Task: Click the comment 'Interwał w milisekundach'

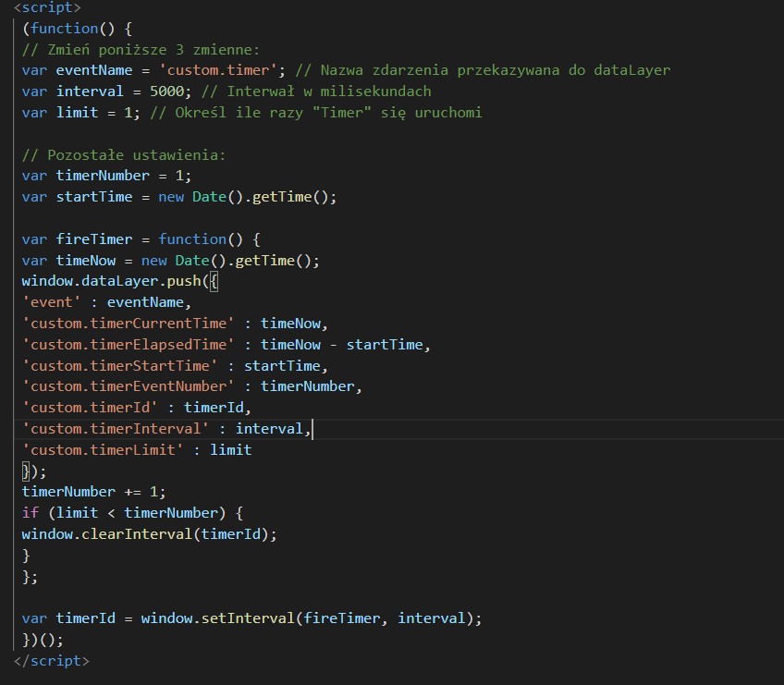Action: 316,92
